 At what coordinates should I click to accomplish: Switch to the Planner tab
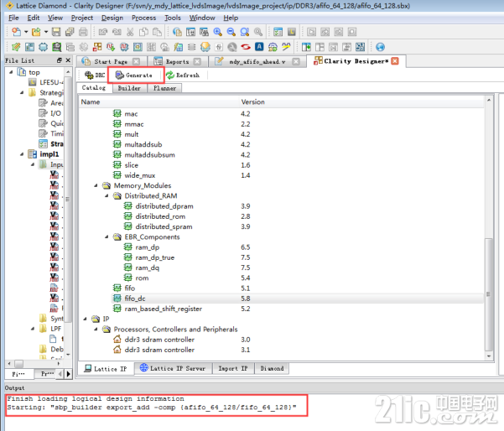coord(164,88)
